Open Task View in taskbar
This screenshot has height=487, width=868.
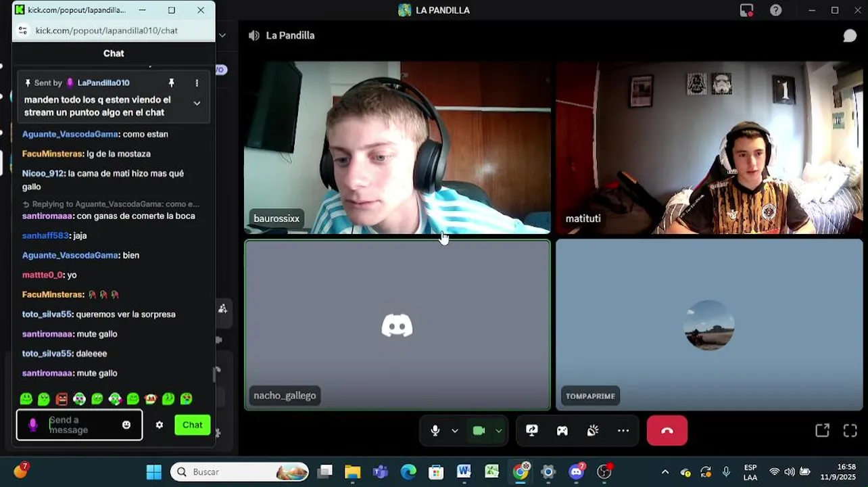pos(325,471)
